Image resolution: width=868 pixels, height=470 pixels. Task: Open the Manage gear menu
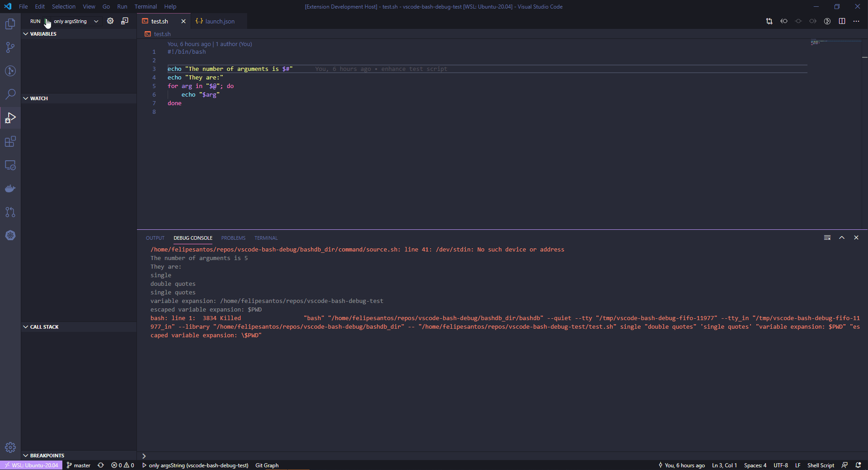[x=10, y=447]
